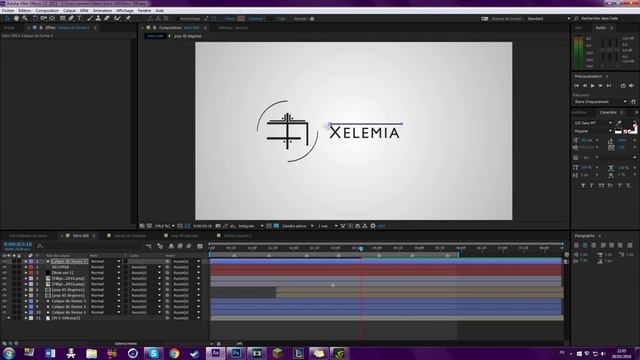The image size is (640, 360).
Task: Select the Puppet Pin tool
Action: 128,18
